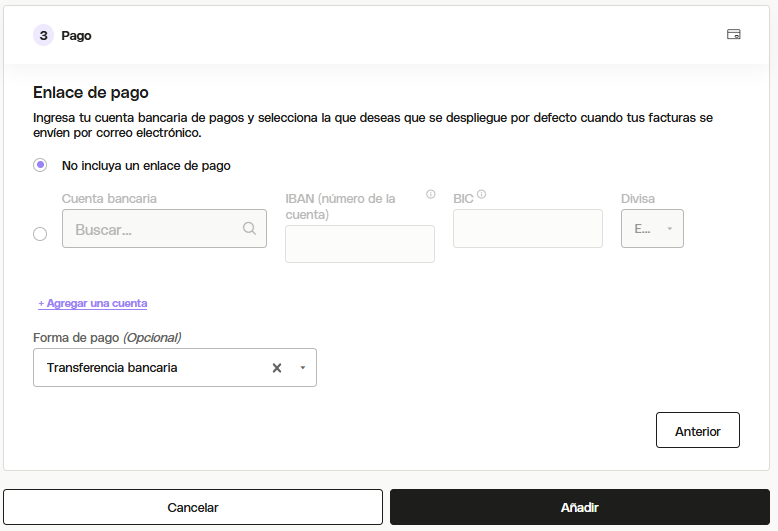Image resolution: width=778 pixels, height=531 pixels.
Task: Click the BIC info icon
Action: tap(481, 195)
